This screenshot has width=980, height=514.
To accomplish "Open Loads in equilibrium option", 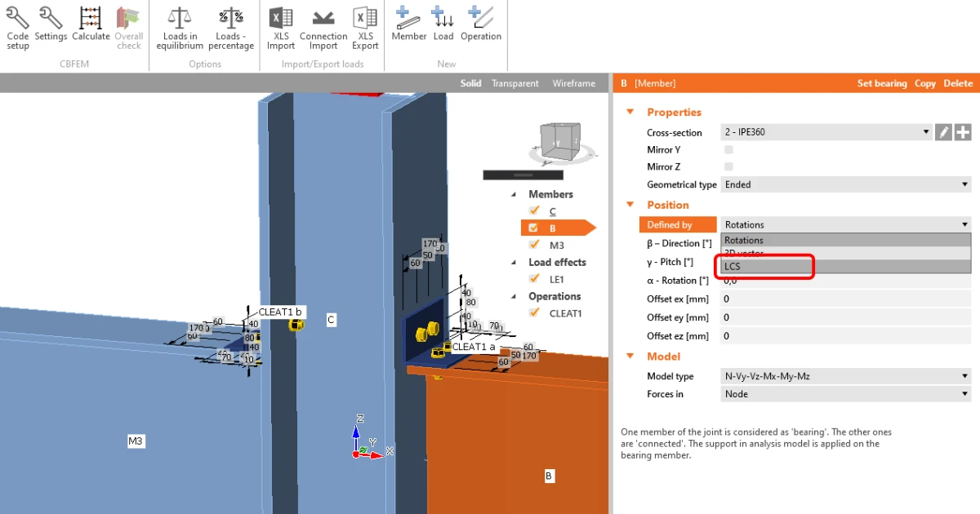I will tap(180, 29).
